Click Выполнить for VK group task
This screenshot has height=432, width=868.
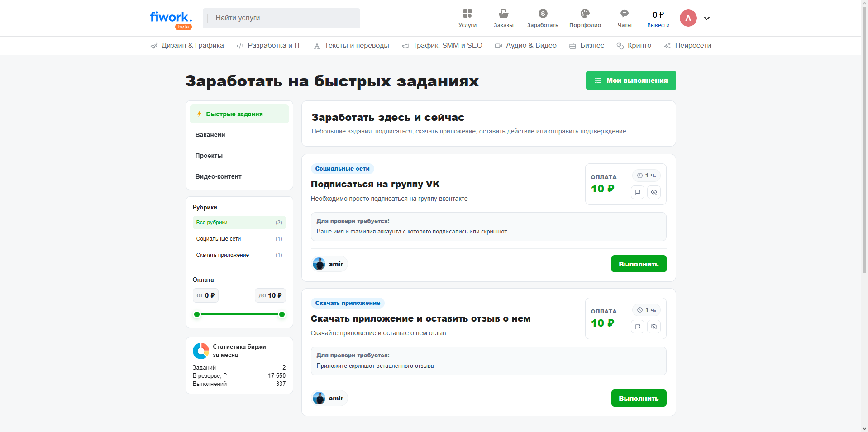pos(639,264)
